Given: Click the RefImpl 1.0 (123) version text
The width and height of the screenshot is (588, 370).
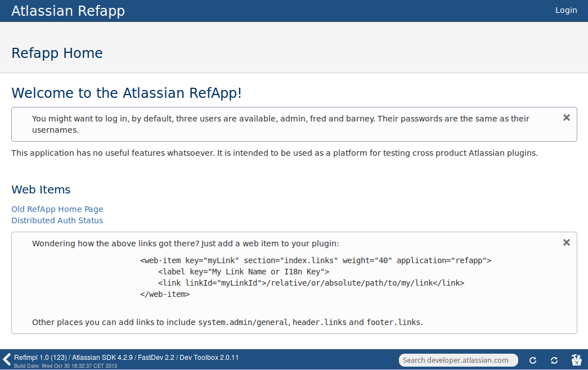Looking at the screenshot, I should (x=41, y=358).
